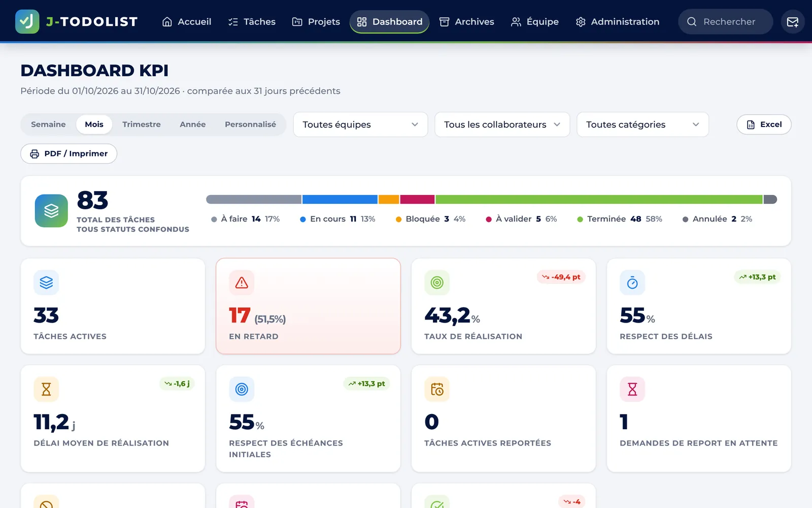Click the house icon beside Accueil
This screenshot has height=508, width=812.
coord(167,22)
